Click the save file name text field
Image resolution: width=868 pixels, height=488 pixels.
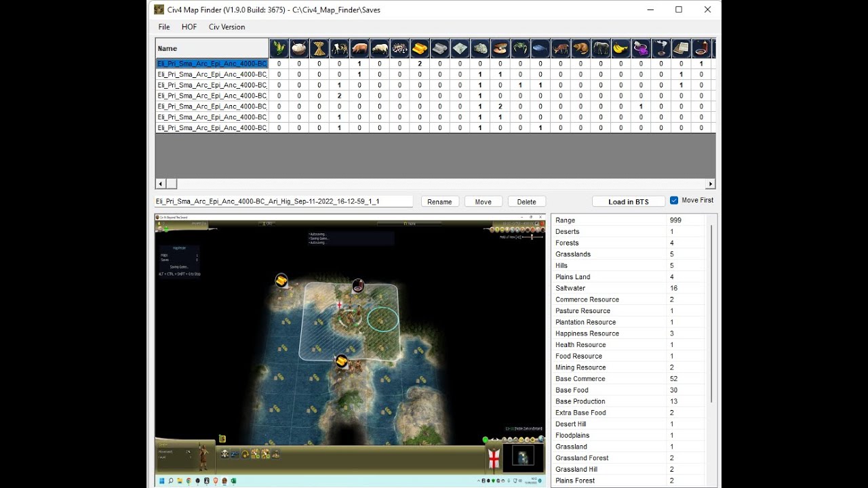(x=283, y=201)
